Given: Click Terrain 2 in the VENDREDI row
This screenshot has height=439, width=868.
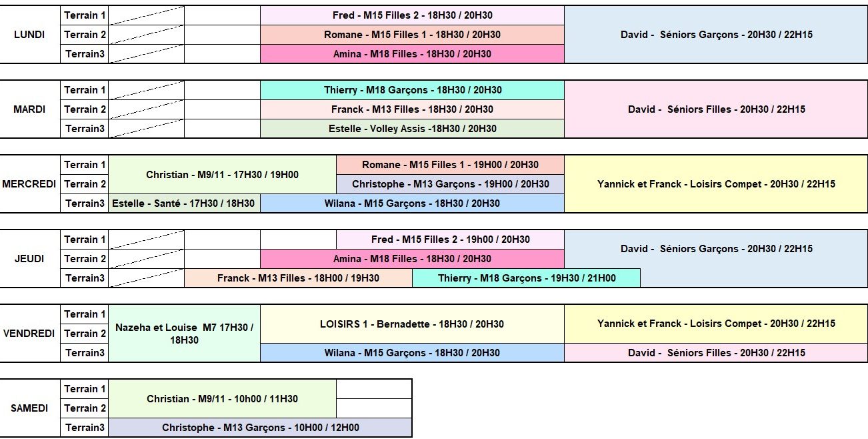Looking at the screenshot, I should tap(85, 334).
